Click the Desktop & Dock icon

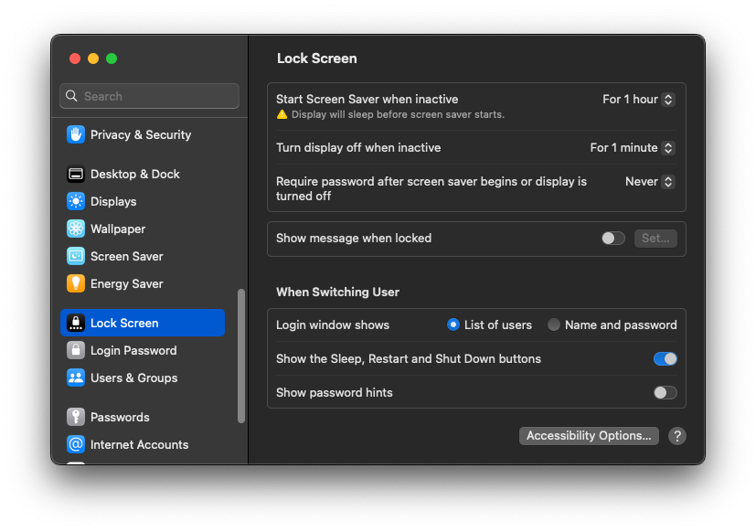(x=76, y=174)
